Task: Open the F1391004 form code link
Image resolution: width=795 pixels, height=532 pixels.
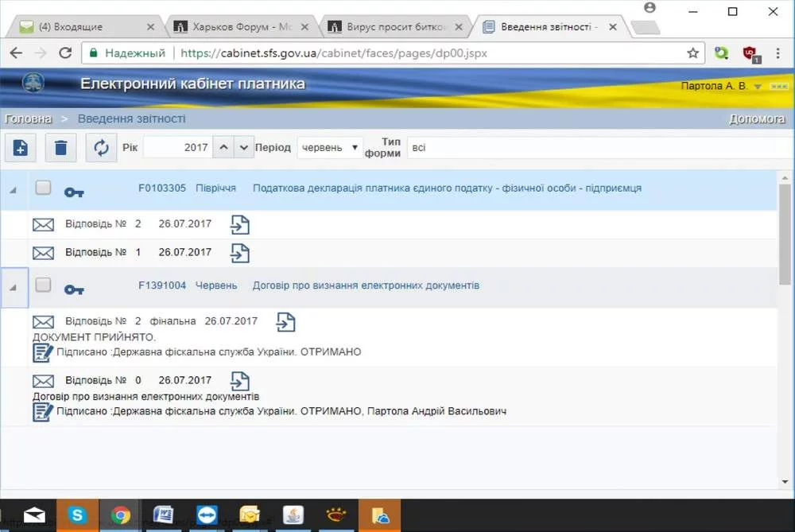Action: (x=162, y=285)
